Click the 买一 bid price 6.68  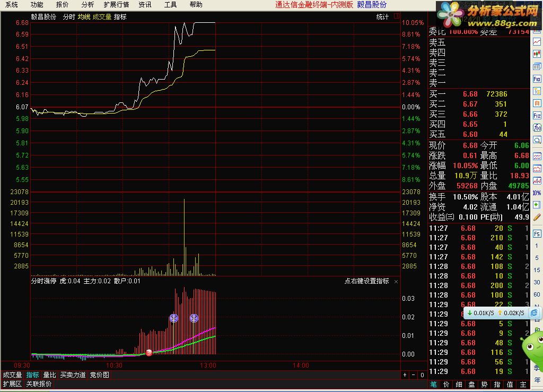coord(470,94)
